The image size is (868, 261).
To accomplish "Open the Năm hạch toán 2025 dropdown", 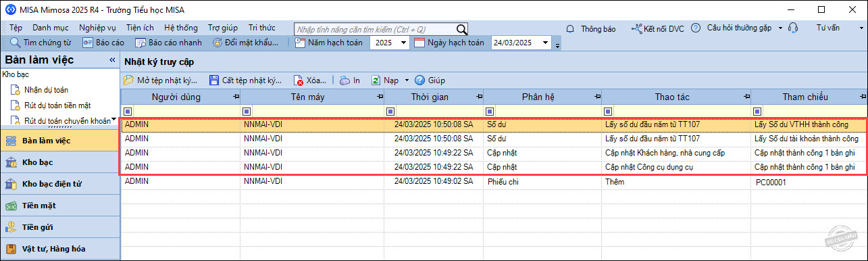I will point(403,43).
